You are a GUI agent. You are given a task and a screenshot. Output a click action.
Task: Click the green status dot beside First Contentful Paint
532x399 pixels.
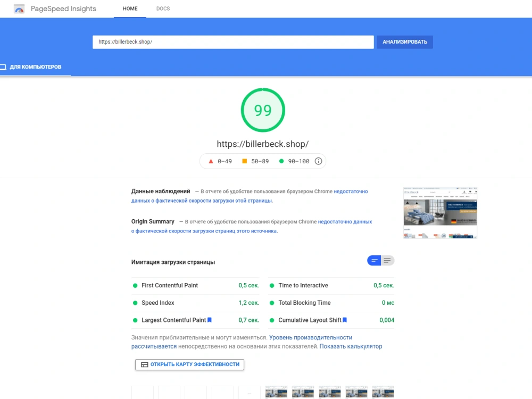pyautogui.click(x=135, y=285)
